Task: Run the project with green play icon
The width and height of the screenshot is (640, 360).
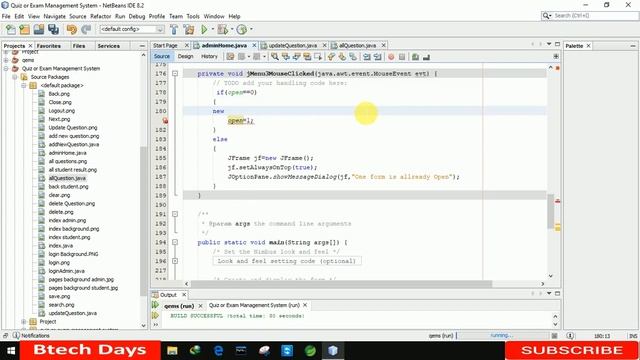Action: (x=204, y=29)
